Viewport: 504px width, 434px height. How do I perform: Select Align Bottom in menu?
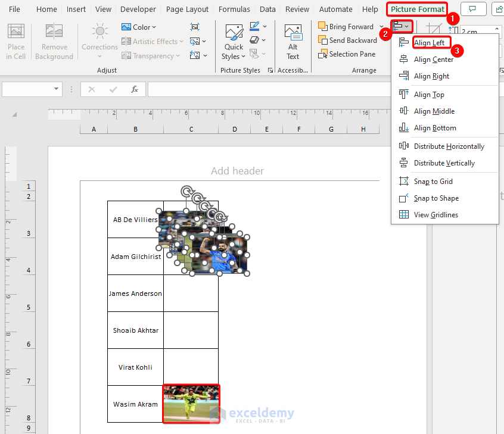pos(435,128)
